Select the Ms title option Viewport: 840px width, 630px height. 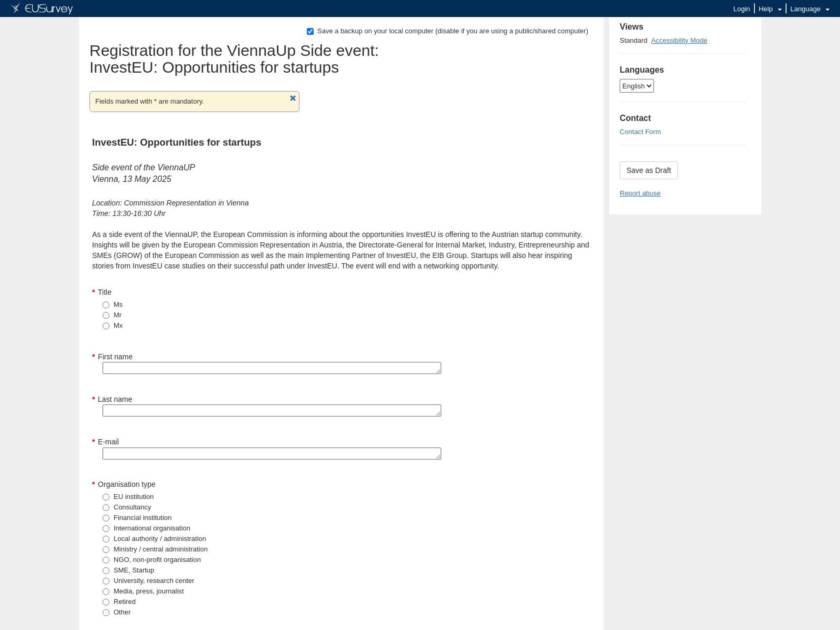[x=106, y=305]
